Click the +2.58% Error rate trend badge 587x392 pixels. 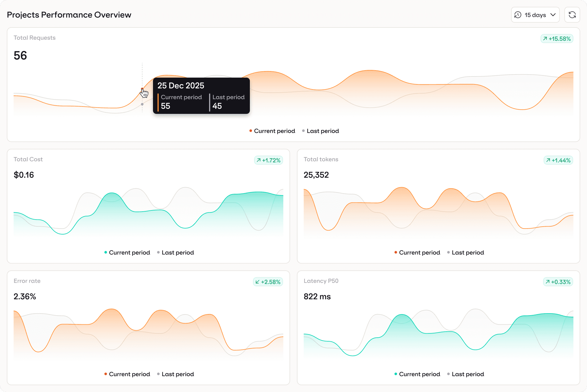[x=268, y=282]
